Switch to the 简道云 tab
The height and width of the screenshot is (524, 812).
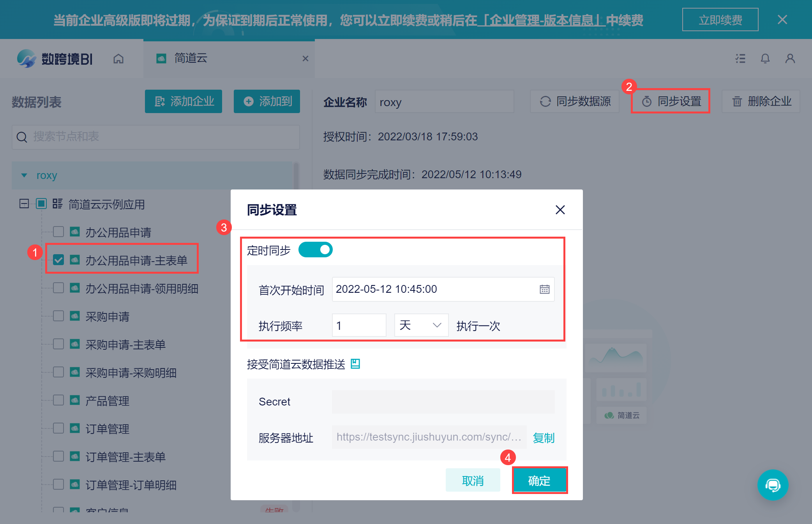tap(191, 58)
